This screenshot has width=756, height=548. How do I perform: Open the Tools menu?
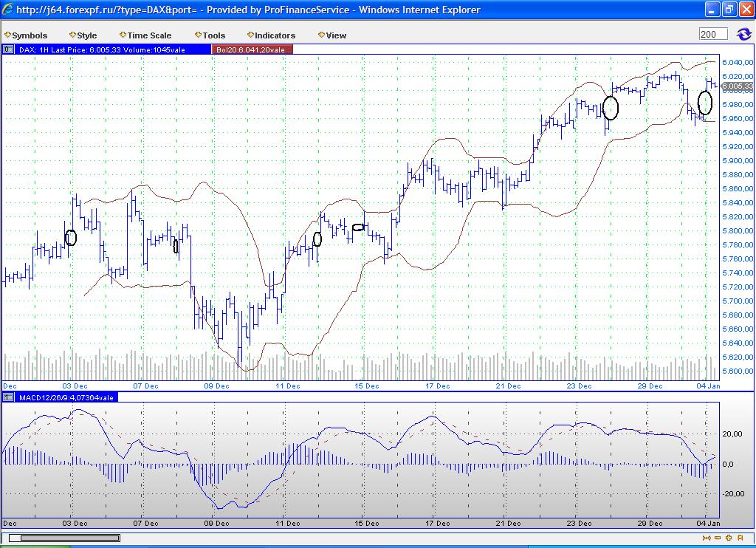[x=210, y=35]
